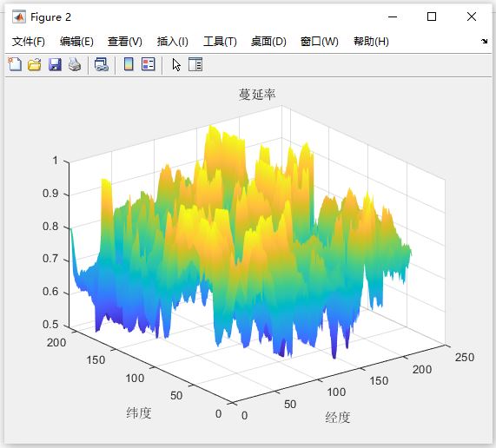Screen dimensions: 496x448
Task: Open a file using folder icon
Action: click(35, 64)
